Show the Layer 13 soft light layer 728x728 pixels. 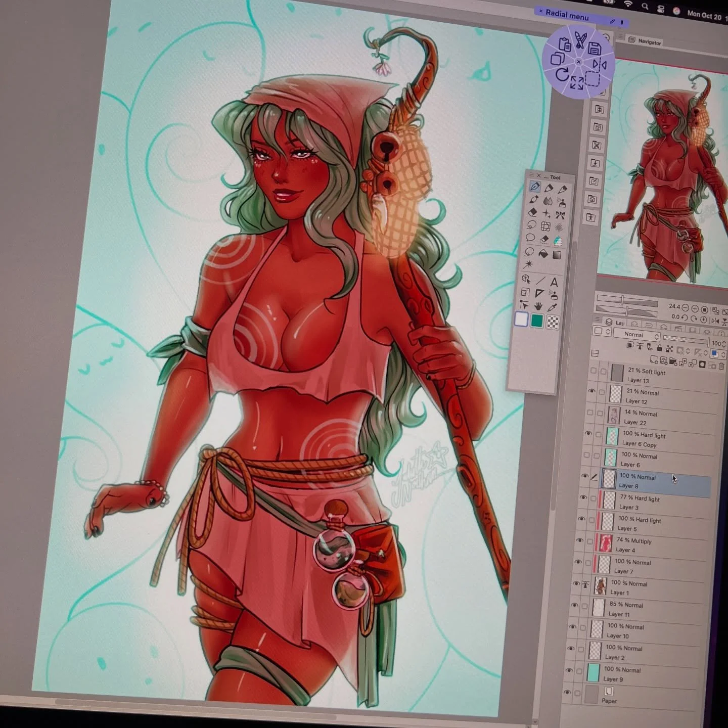[593, 372]
